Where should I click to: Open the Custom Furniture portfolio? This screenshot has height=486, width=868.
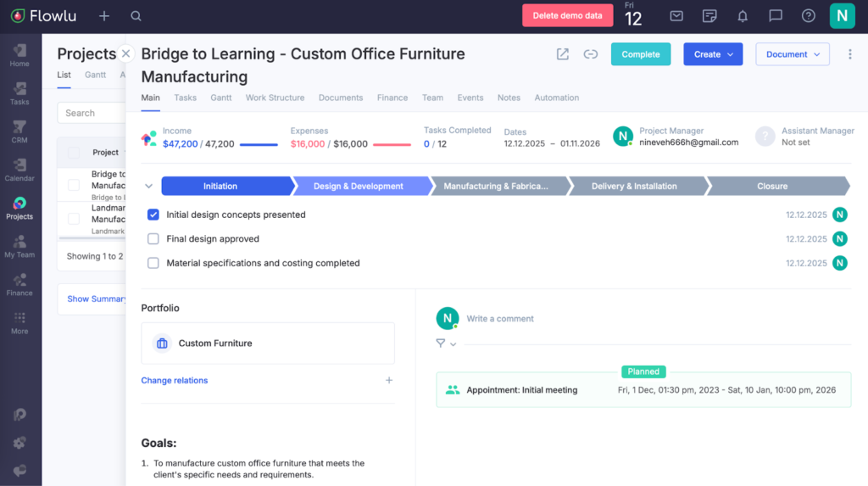click(x=268, y=343)
